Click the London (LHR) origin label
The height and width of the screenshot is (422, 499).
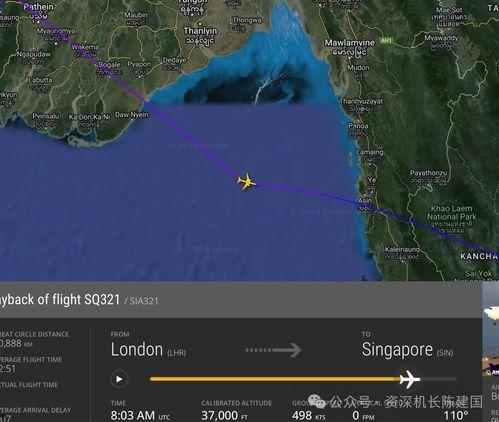[148, 350]
